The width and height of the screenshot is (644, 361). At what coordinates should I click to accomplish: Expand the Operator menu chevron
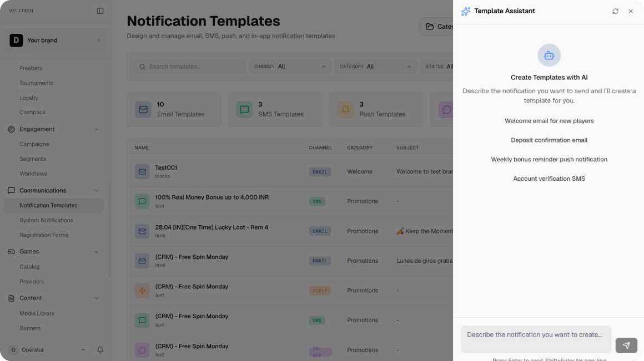pyautogui.click(x=83, y=350)
